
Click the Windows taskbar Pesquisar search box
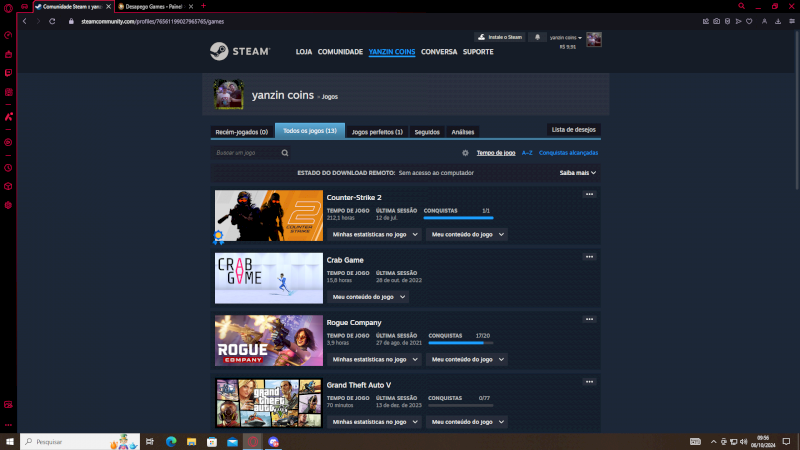coord(80,442)
